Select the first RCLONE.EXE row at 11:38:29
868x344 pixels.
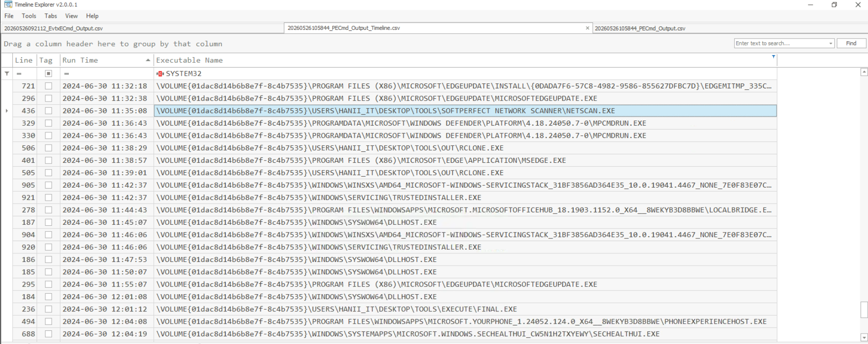coord(465,148)
